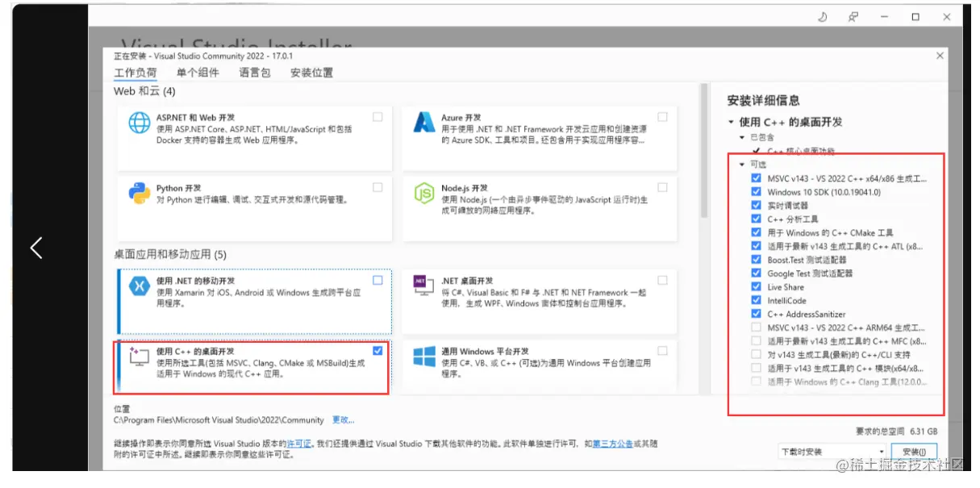Click the install path C:\Program Files\Microsoft Visual Studio text

point(219,420)
